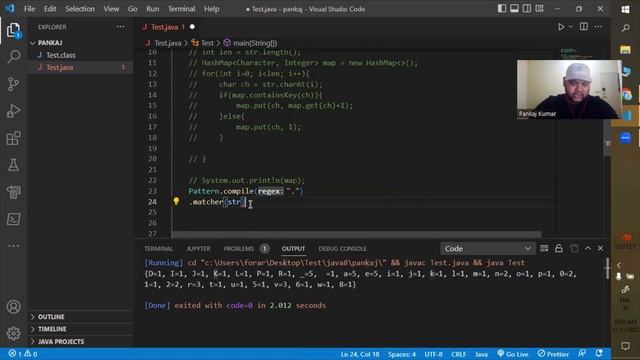Open the Terminal menu

tap(182, 9)
